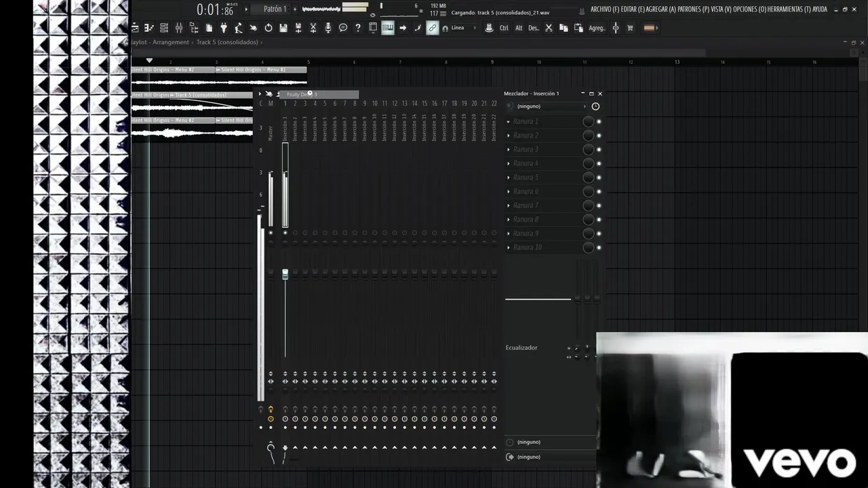Click the headphones snap icon beside Línea
Viewport: 868px width, 488px height.
pos(445,28)
